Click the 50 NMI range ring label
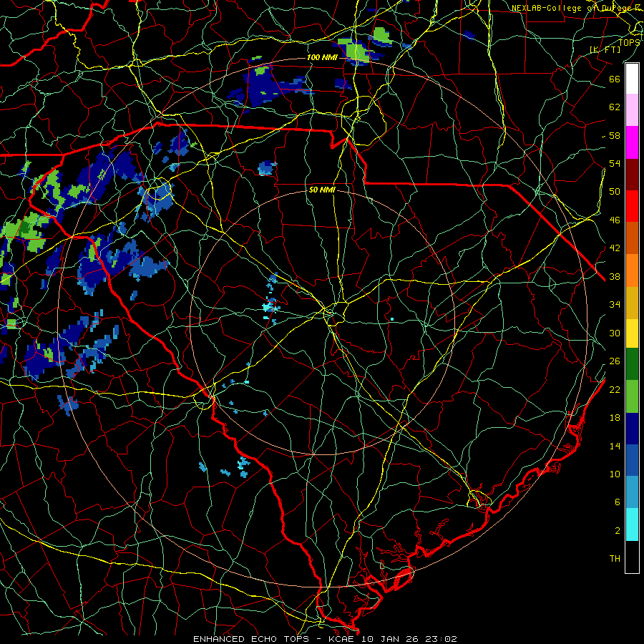This screenshot has height=644, width=644. 322,190
